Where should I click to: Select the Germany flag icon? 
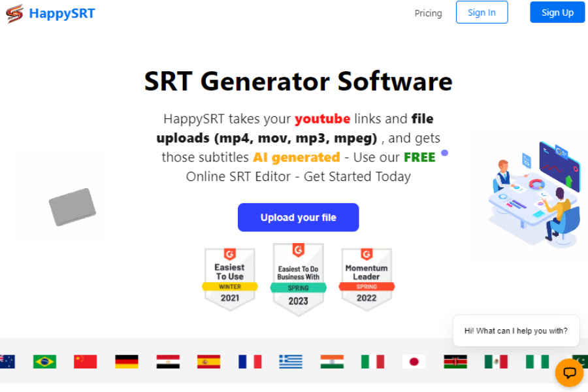click(126, 361)
